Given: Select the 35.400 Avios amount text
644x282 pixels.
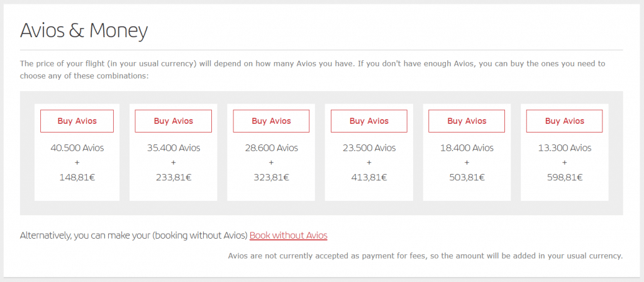Looking at the screenshot, I should tap(174, 148).
